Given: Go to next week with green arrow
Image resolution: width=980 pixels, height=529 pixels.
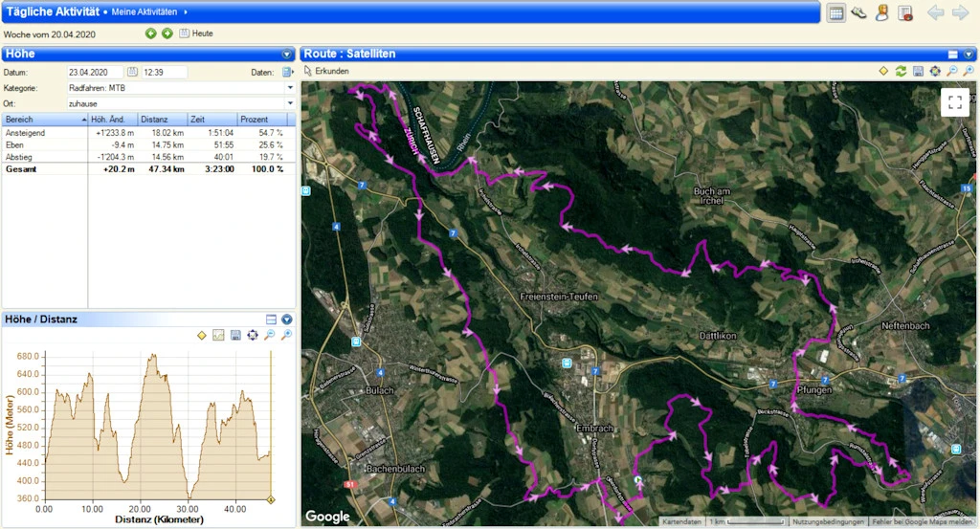Looking at the screenshot, I should coord(167,33).
